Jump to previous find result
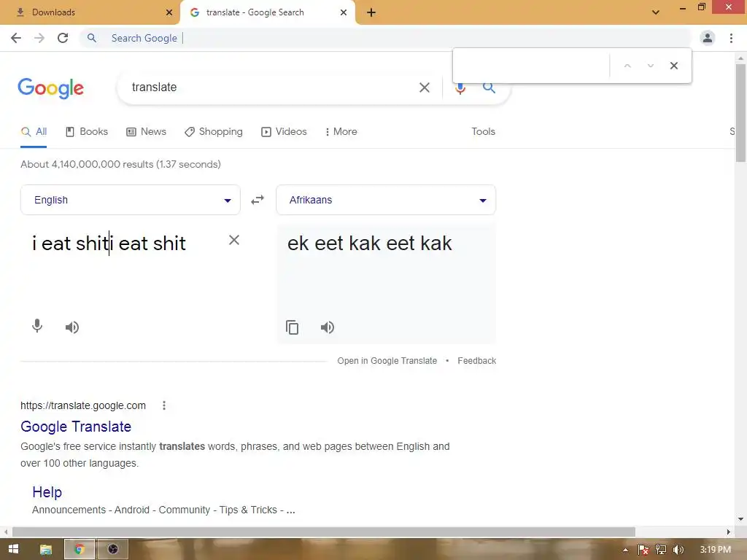 click(627, 66)
